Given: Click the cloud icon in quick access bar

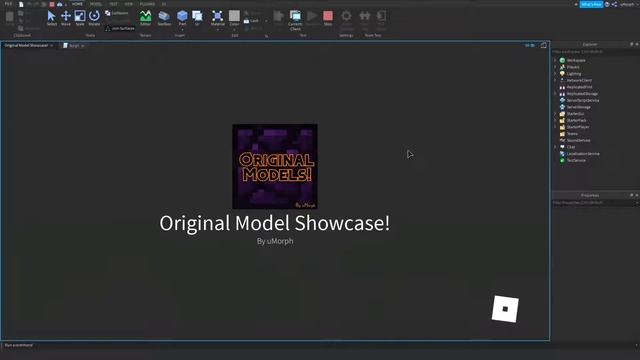Looking at the screenshot, I should 60,4.
